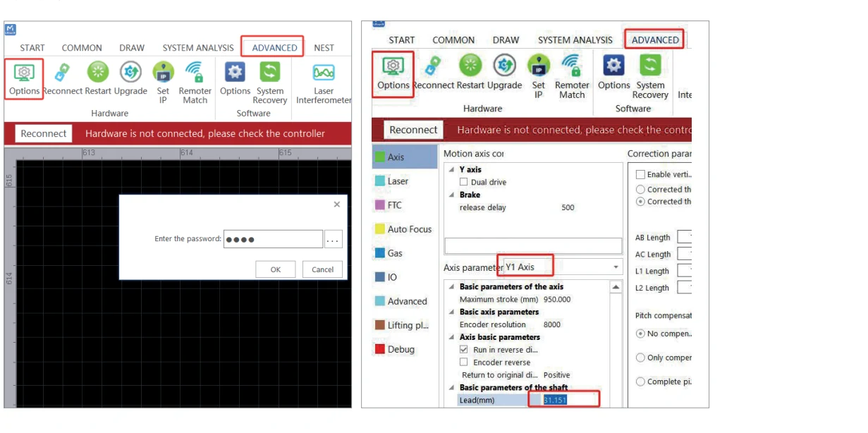Switch to COMMON tab in left window

coord(82,48)
